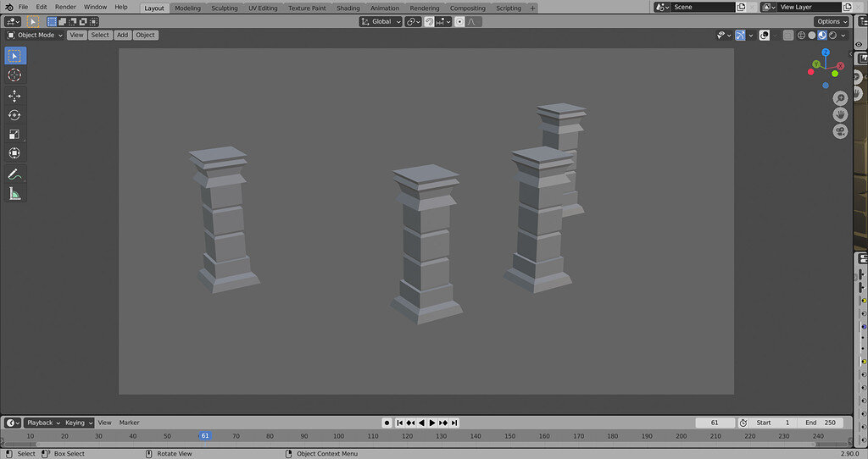
Task: Click the zoom magnifier viewport gizmo
Action: pos(840,98)
